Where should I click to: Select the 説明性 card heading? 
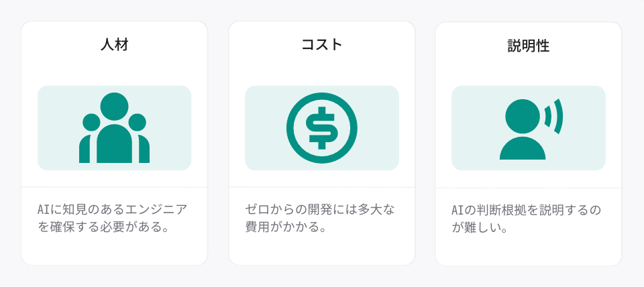pyautogui.click(x=529, y=46)
